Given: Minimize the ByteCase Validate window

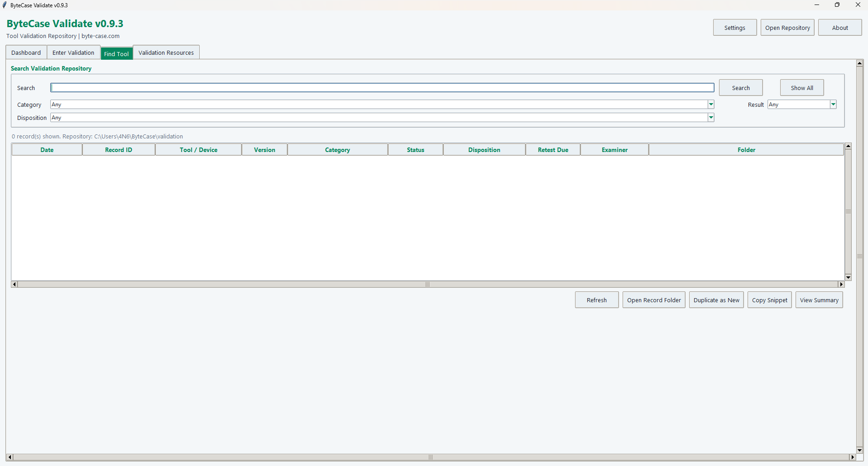Looking at the screenshot, I should 817,5.
